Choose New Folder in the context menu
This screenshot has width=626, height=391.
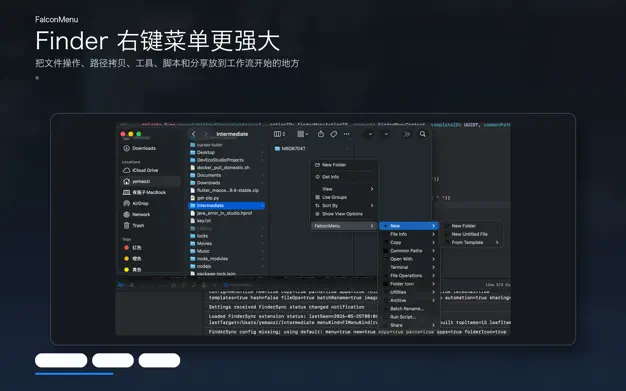pos(344,165)
